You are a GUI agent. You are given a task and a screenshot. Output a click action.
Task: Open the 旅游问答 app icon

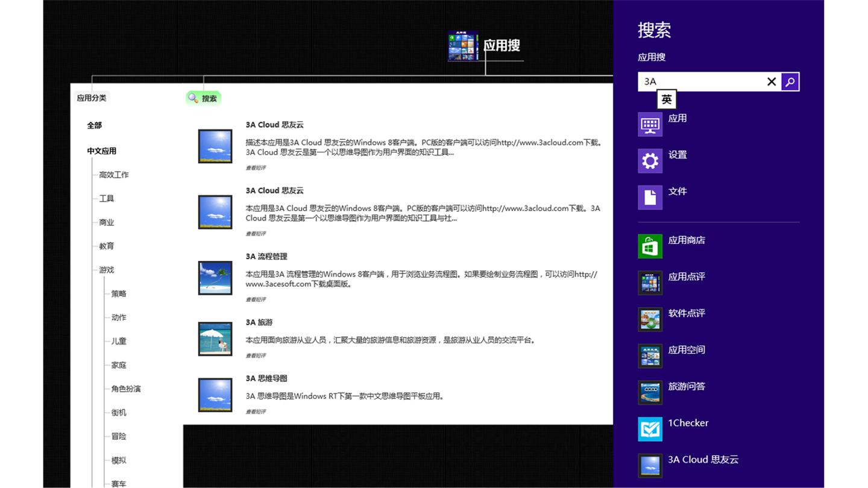[x=650, y=392]
